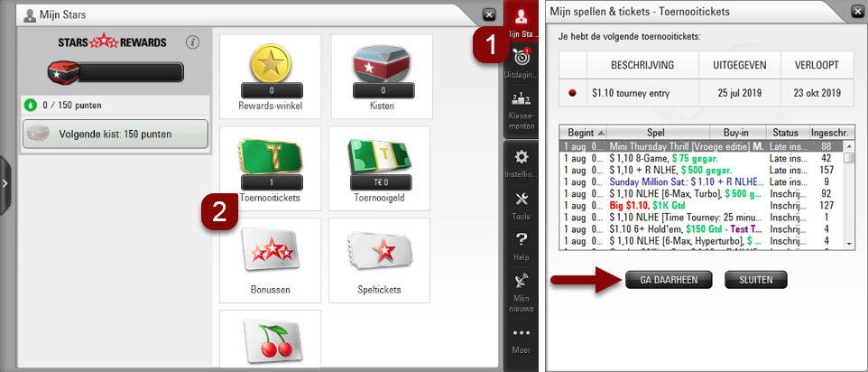Sort list by Spel column header
868x372 pixels.
click(659, 133)
